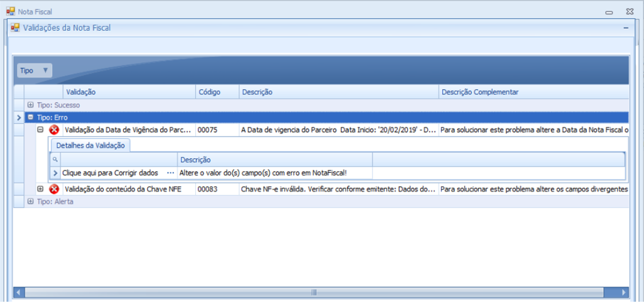644x303 pixels.
Task: Click the ellipsis button beside Corrigir dados
Action: tap(171, 173)
